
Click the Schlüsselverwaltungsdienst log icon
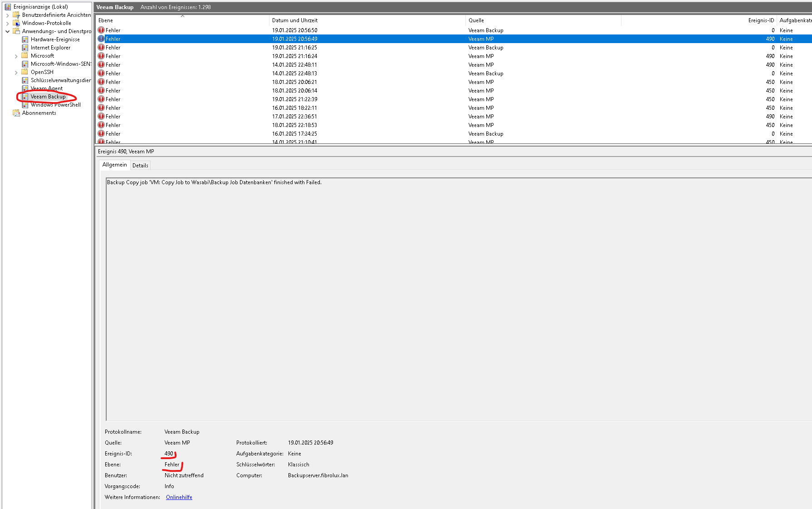[x=25, y=80]
